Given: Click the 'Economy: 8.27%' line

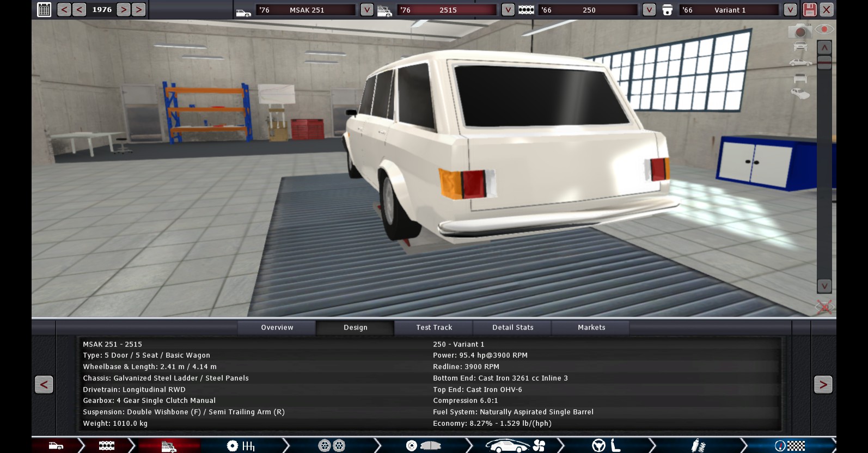Looking at the screenshot, I should click(x=492, y=423).
